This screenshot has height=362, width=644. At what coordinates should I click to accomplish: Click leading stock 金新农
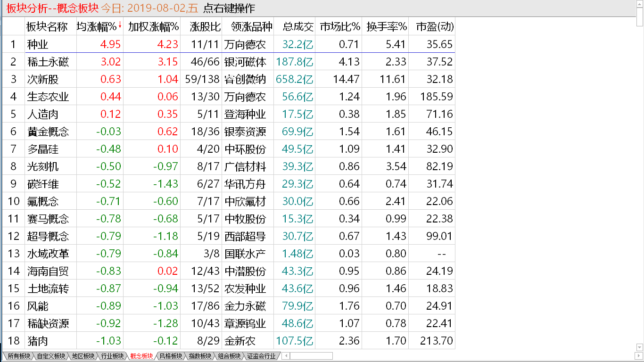(x=240, y=341)
